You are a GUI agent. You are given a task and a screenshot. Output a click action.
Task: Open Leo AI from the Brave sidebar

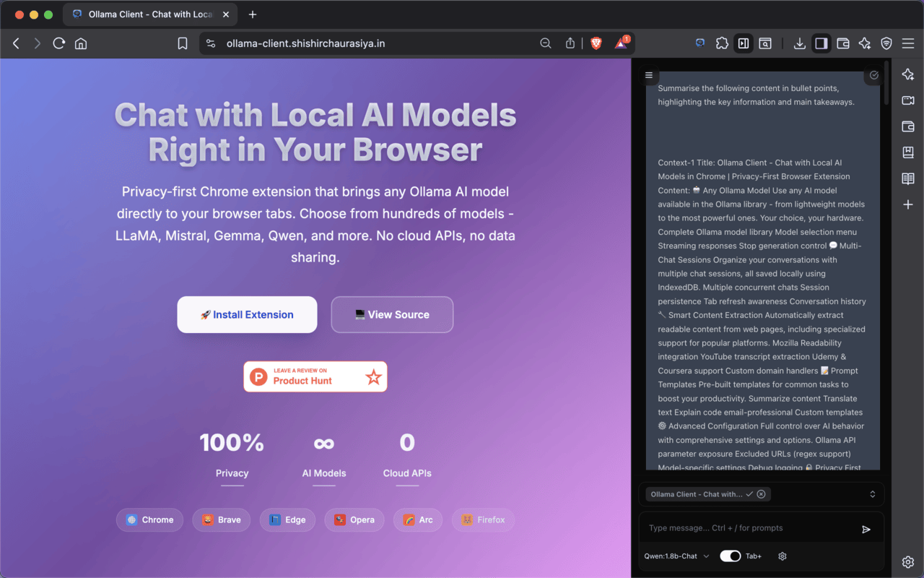tap(907, 74)
